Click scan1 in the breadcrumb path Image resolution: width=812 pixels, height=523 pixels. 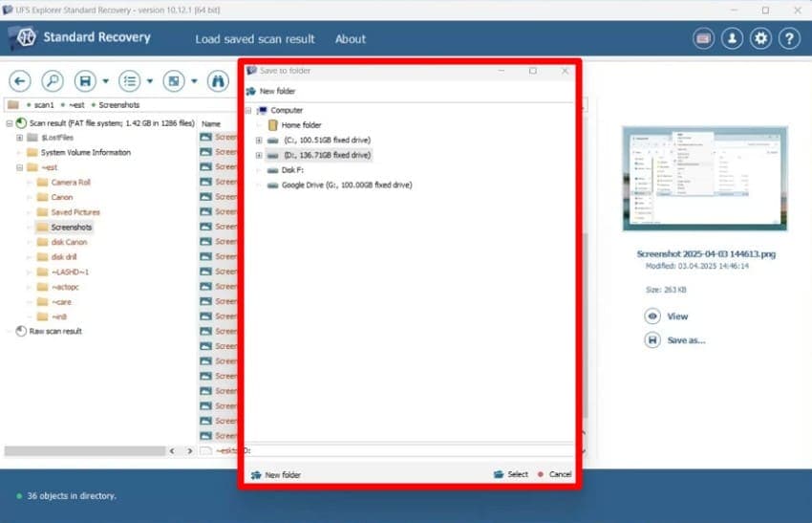[x=44, y=105]
